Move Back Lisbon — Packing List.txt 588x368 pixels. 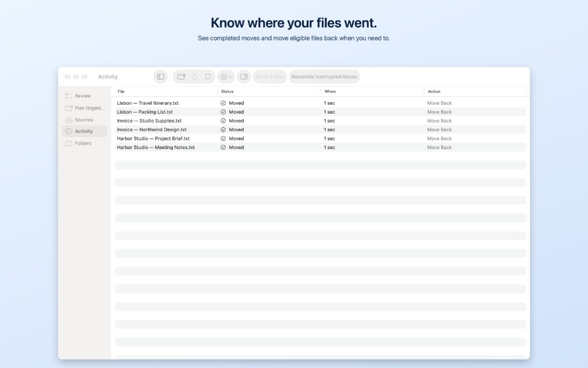click(439, 112)
